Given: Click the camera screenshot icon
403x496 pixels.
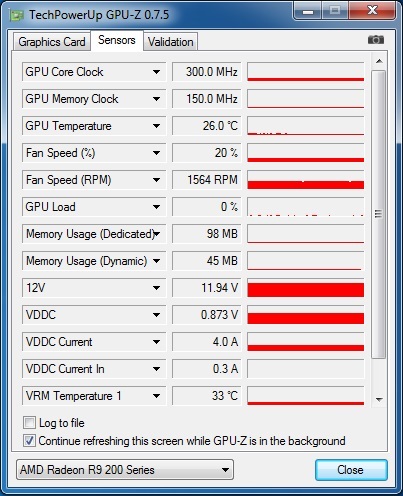Looking at the screenshot, I should (376, 40).
